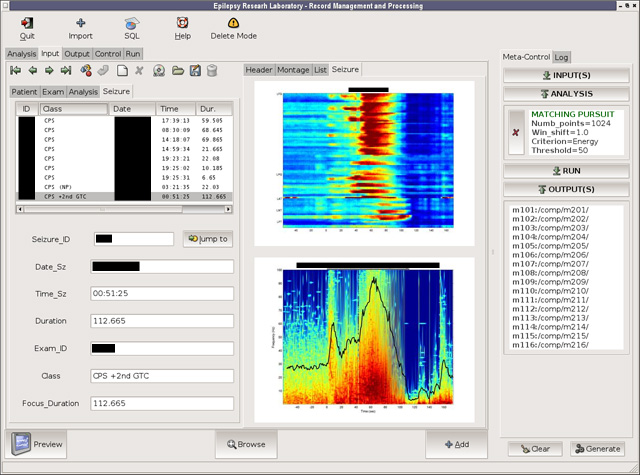Screen dimensions: 640x475
Task: Activate Delete Mode warning icon
Action: click(x=233, y=23)
